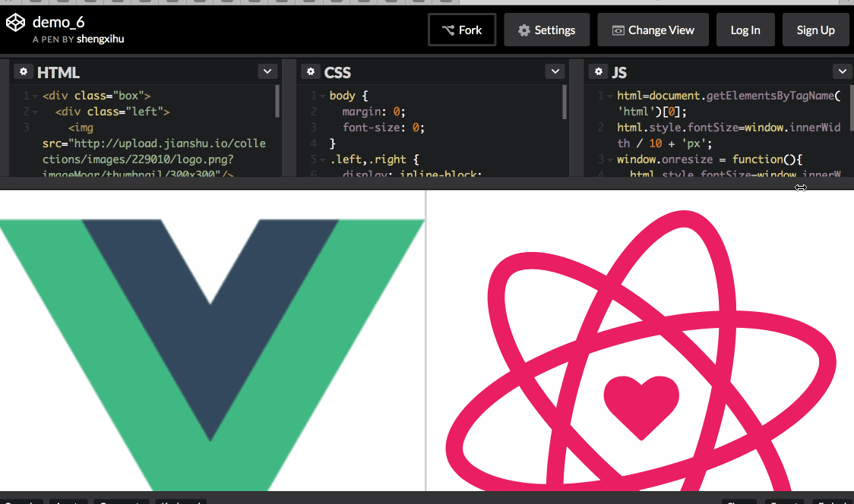Click getElementsByTagName in the JS code
Image resolution: width=854 pixels, height=504 pixels.
pos(770,96)
